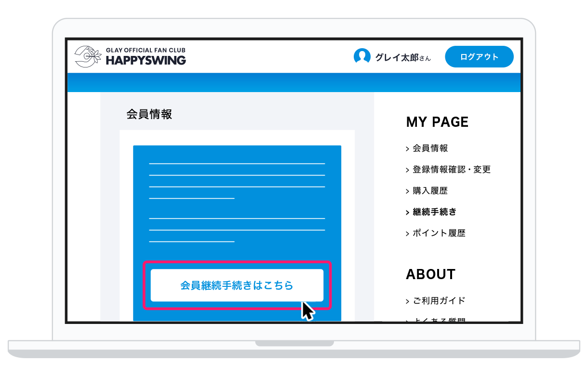Expand the chevron before ご利用ガイド

coord(408,301)
